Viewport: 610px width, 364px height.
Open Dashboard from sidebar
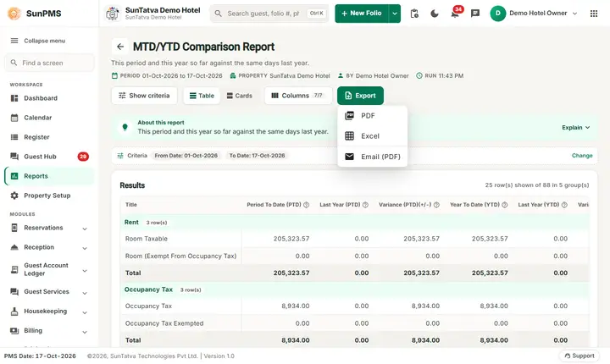(x=49, y=98)
